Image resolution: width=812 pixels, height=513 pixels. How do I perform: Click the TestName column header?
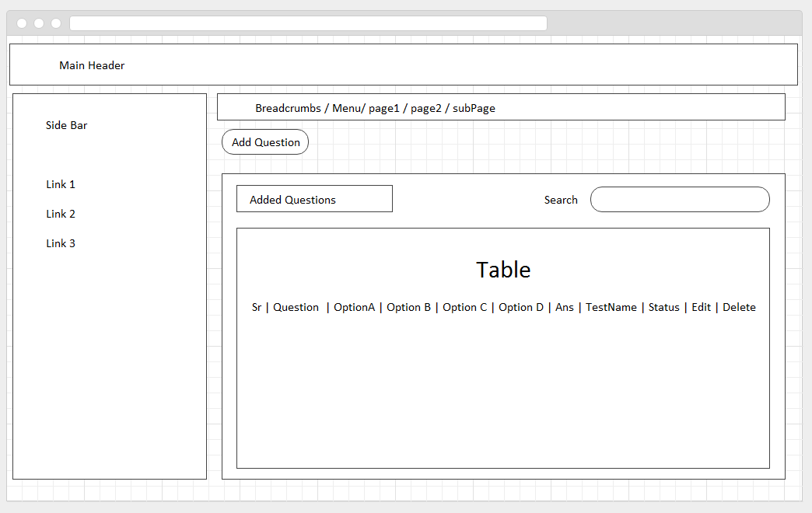pos(611,307)
